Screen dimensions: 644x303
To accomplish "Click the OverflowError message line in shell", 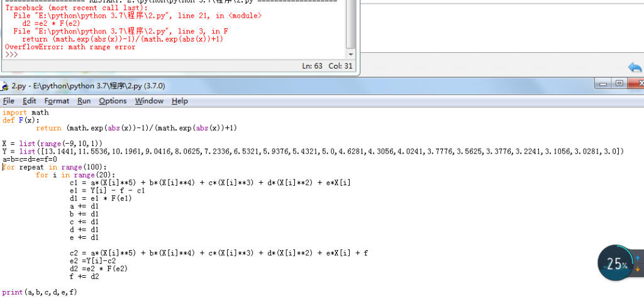I will click(x=70, y=47).
